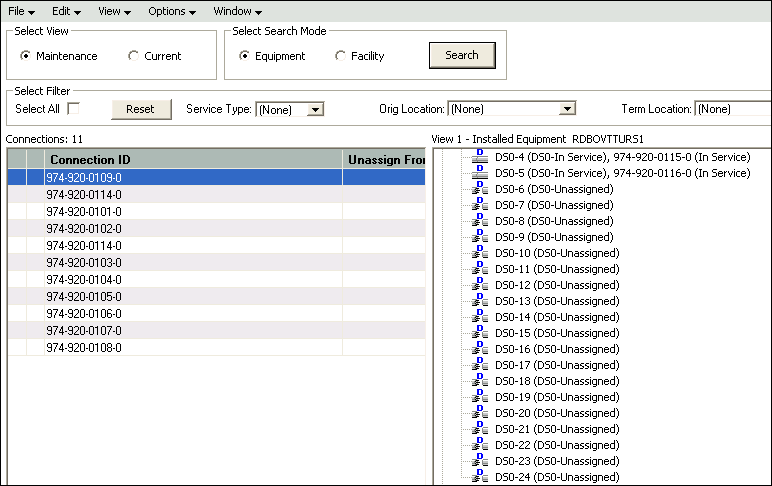
Task: Select tree item DS0-10 (DS0-Unassigned)
Action: tap(557, 253)
